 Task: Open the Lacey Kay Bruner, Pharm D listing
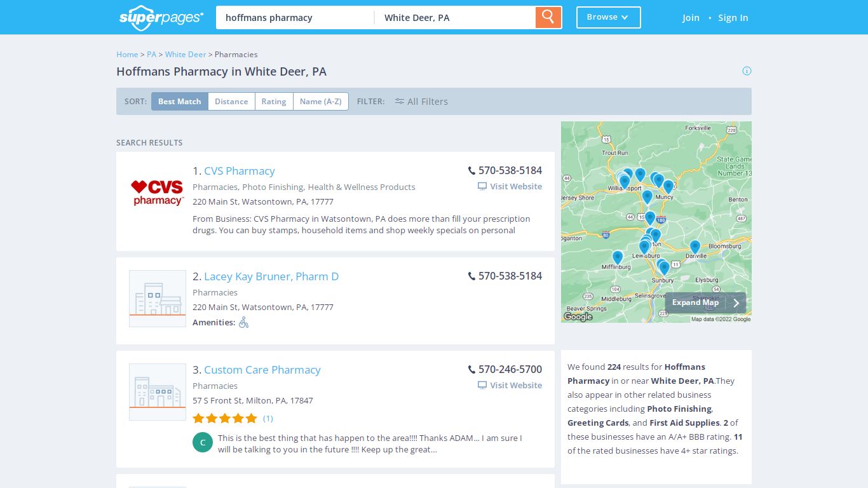click(x=271, y=276)
